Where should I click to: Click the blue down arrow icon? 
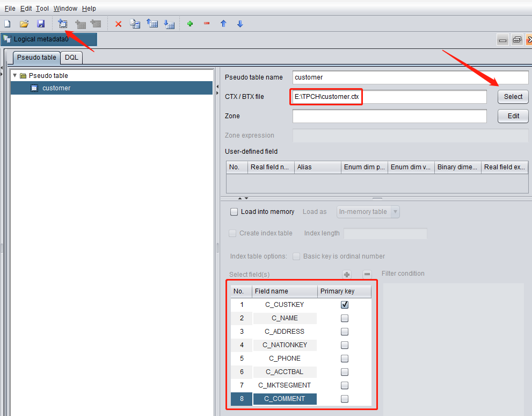(240, 24)
